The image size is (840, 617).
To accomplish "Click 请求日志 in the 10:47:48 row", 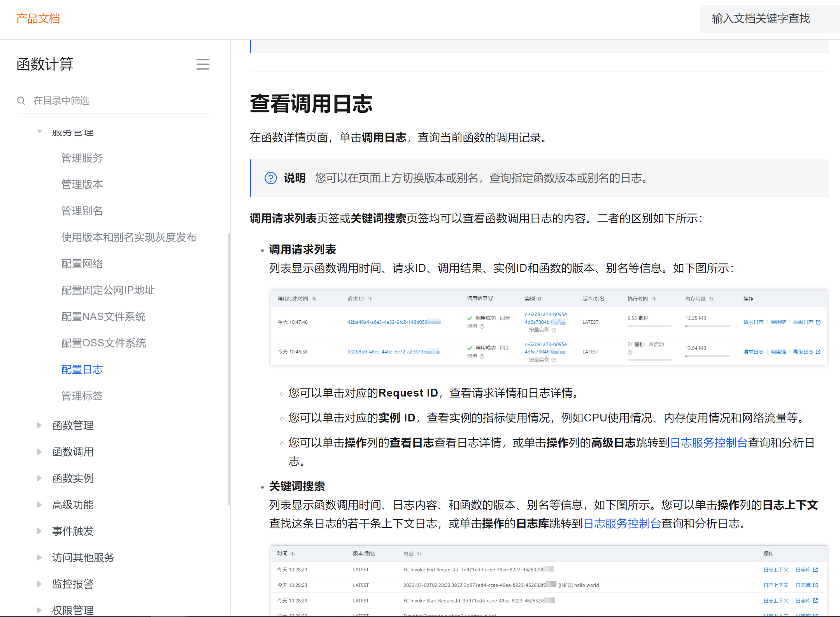I will (753, 322).
